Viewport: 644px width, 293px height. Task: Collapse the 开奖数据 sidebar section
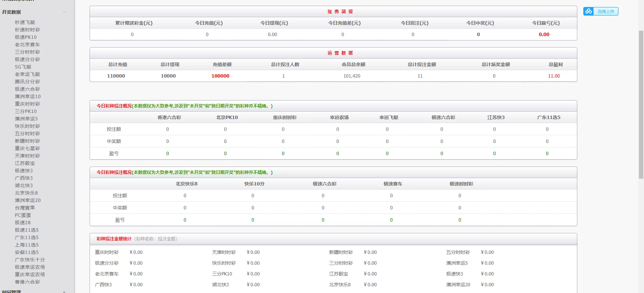coord(64,12)
